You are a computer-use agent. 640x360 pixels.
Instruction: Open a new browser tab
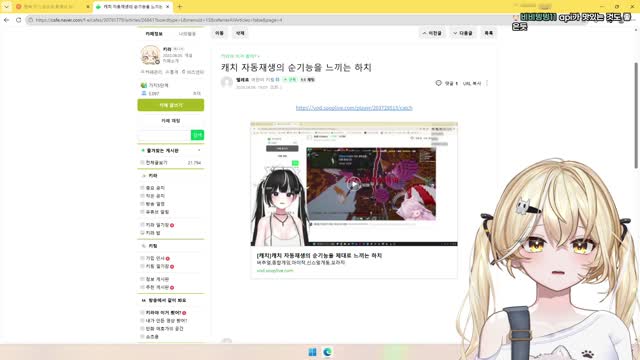pos(180,7)
